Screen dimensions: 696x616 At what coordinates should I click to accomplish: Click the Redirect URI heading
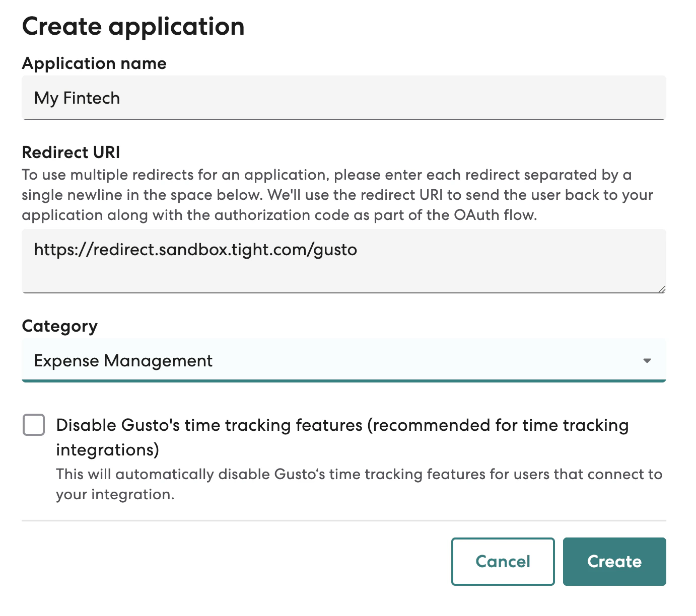(71, 152)
